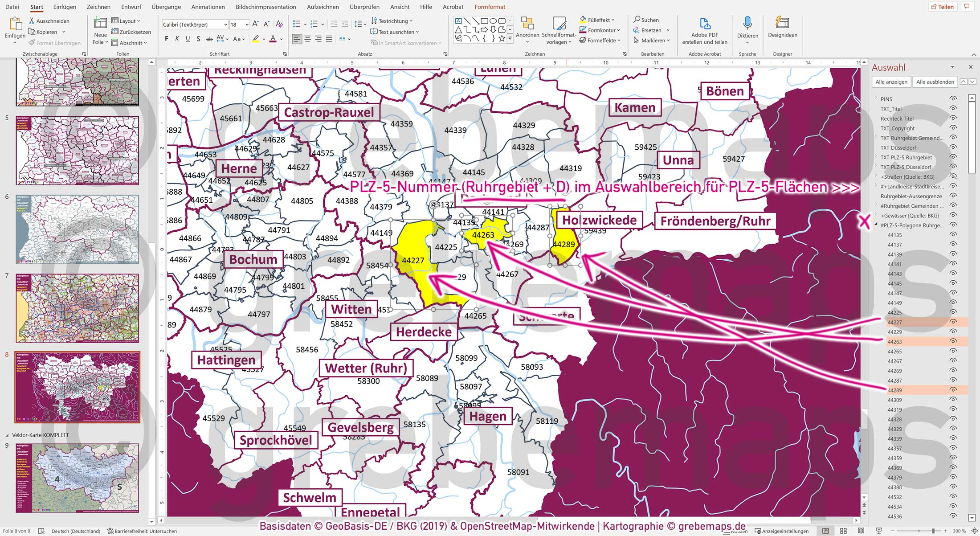980x536 pixels.
Task: Open the Schriftgrad size dropdown
Action: pyautogui.click(x=248, y=24)
